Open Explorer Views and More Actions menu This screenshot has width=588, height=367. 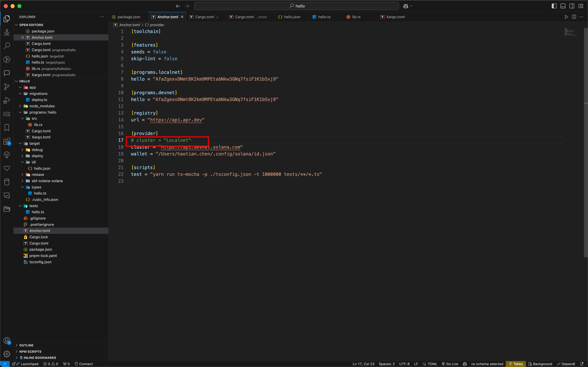point(102,17)
